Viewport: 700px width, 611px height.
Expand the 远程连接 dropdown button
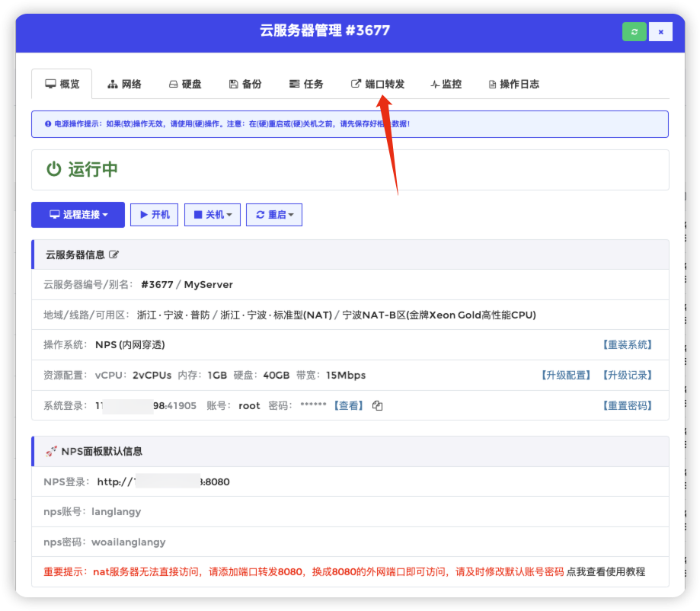[78, 215]
